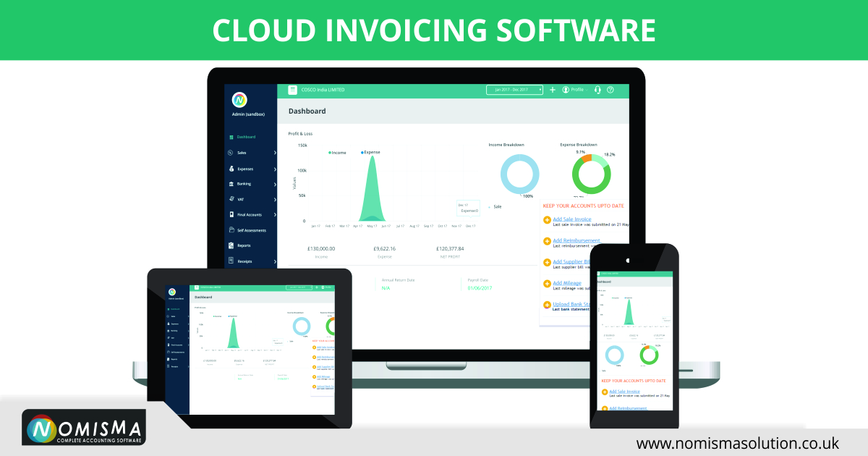Click the plus icon next to date selector
The height and width of the screenshot is (456, 868).
coord(553,90)
